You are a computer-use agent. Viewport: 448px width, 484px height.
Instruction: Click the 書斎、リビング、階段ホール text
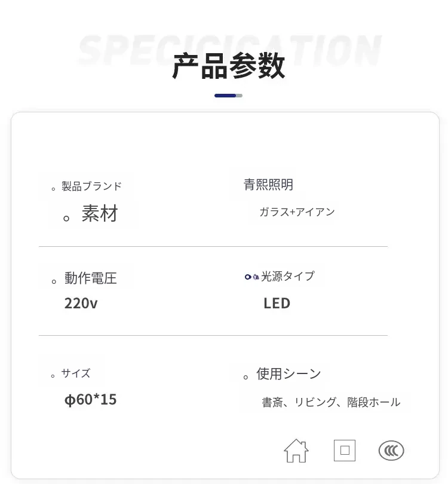tap(331, 402)
